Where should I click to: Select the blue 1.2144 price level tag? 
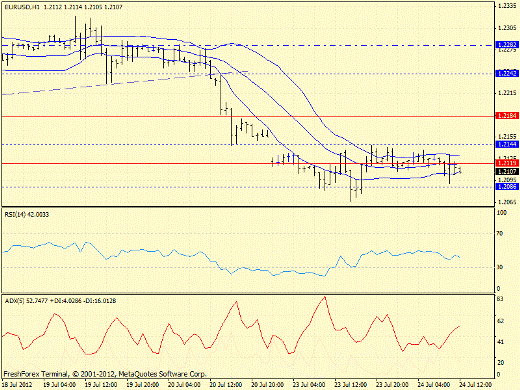point(507,144)
